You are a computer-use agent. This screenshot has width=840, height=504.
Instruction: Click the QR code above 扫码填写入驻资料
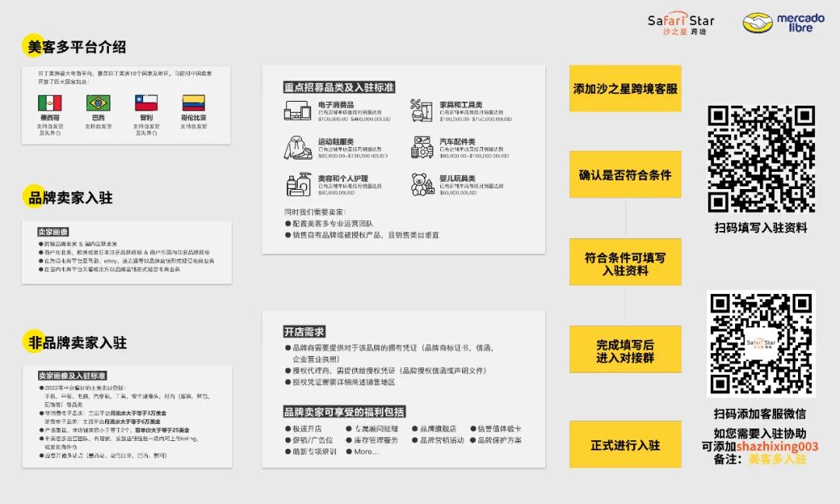[761, 159]
